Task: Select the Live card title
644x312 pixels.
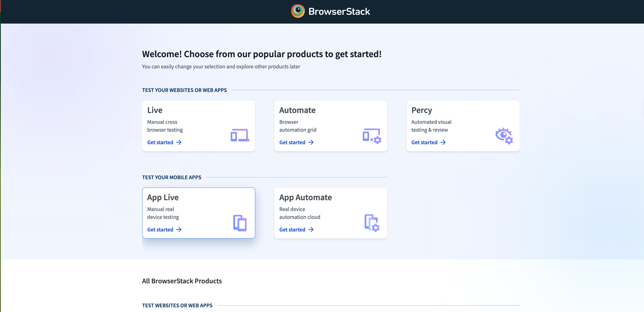Action: [x=155, y=110]
